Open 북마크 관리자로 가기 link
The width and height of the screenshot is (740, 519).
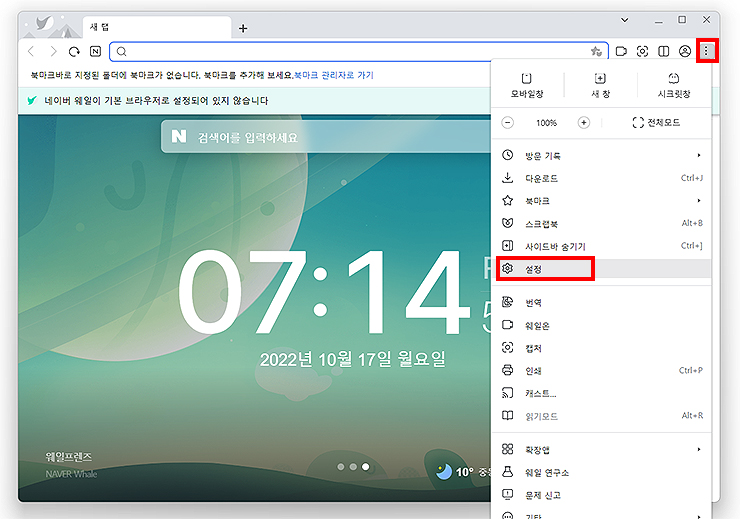pos(334,75)
